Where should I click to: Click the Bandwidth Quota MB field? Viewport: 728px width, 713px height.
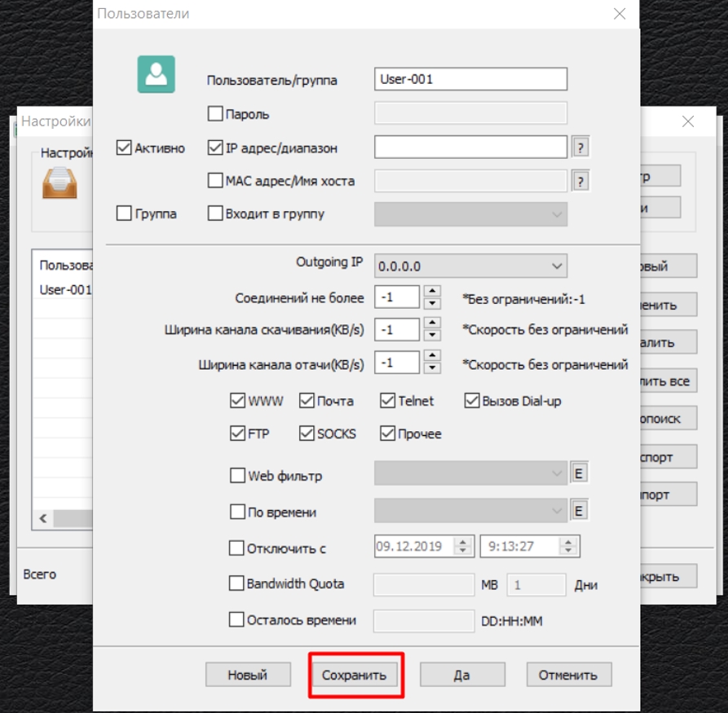423,584
